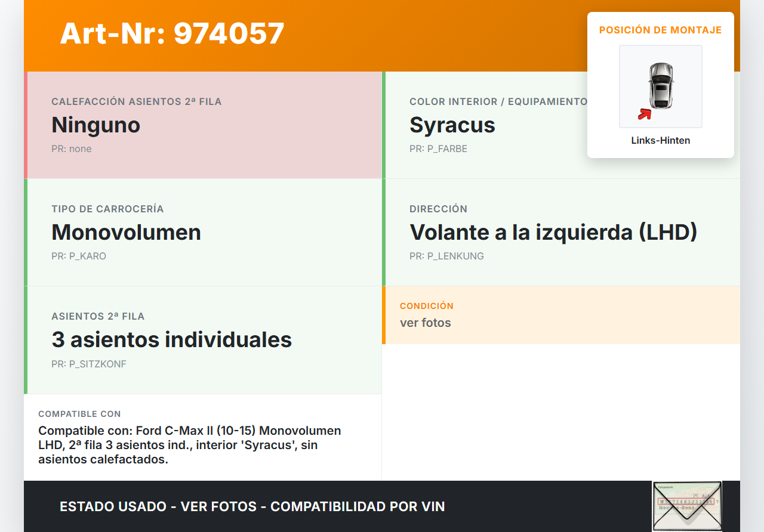Click the PR: P_KARO code
764x532 pixels.
tap(79, 256)
